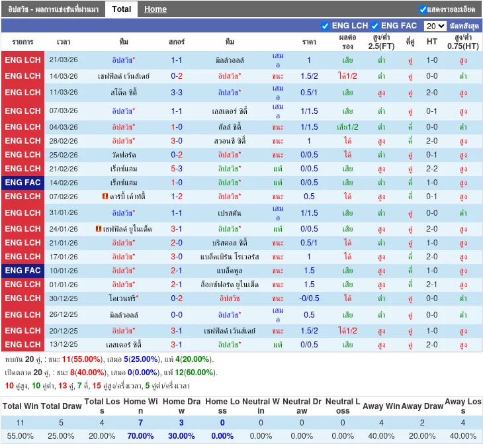Viewport: 483px width, 448px height.
Task: Click the ENG LCH badge for the 13/12/25 match
Action: 23,345
